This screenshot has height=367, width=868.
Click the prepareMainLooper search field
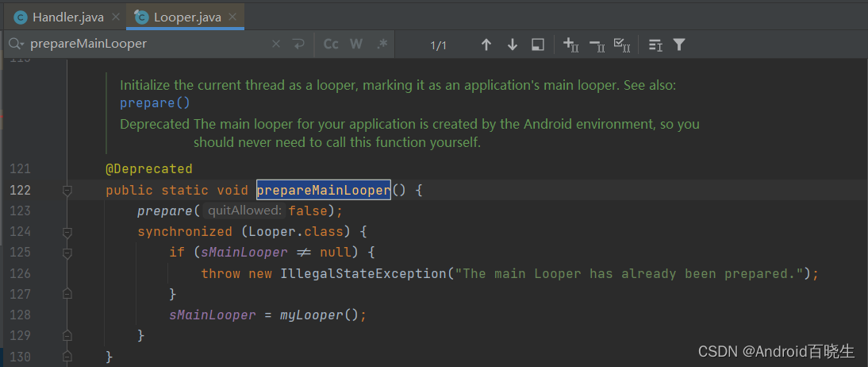coord(147,44)
